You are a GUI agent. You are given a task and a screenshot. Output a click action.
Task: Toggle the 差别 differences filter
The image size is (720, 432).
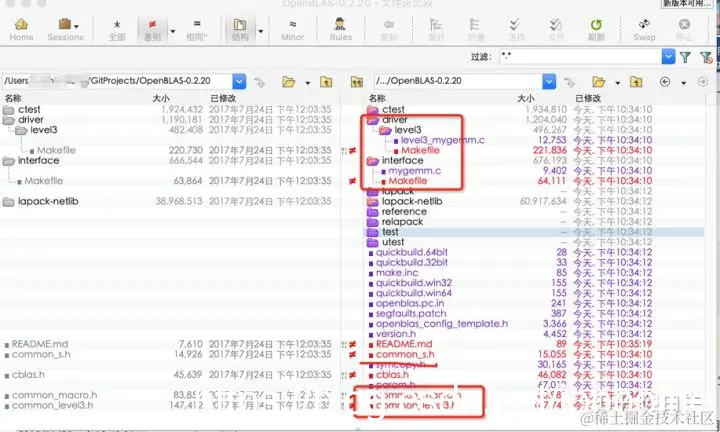pyautogui.click(x=152, y=29)
